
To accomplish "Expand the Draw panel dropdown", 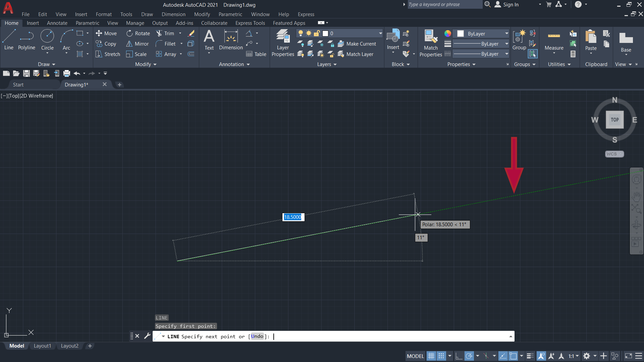I will (x=44, y=64).
